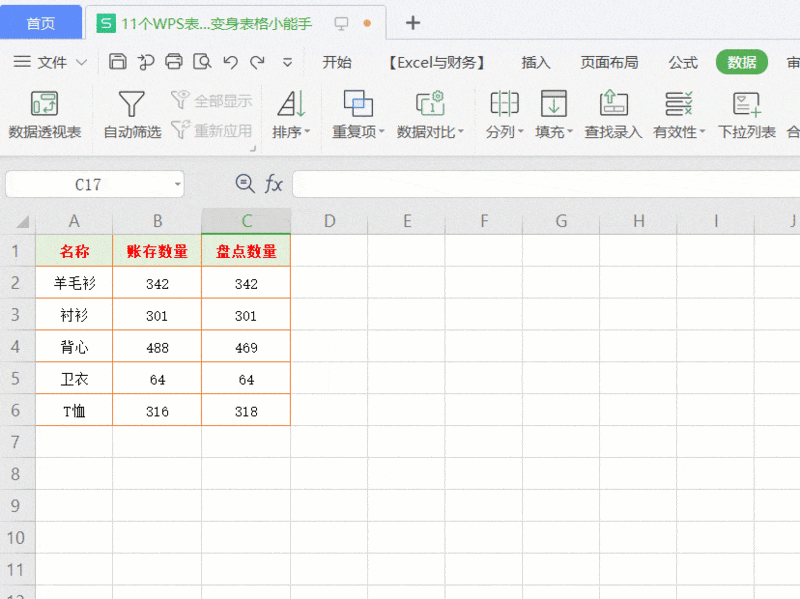Click the Save icon in quick toolbar

[117, 62]
